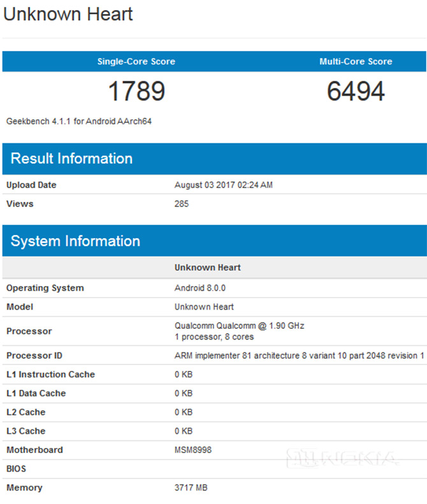Screen dimensions: 427x504
Task: Click the Views label
Action: click(20, 204)
